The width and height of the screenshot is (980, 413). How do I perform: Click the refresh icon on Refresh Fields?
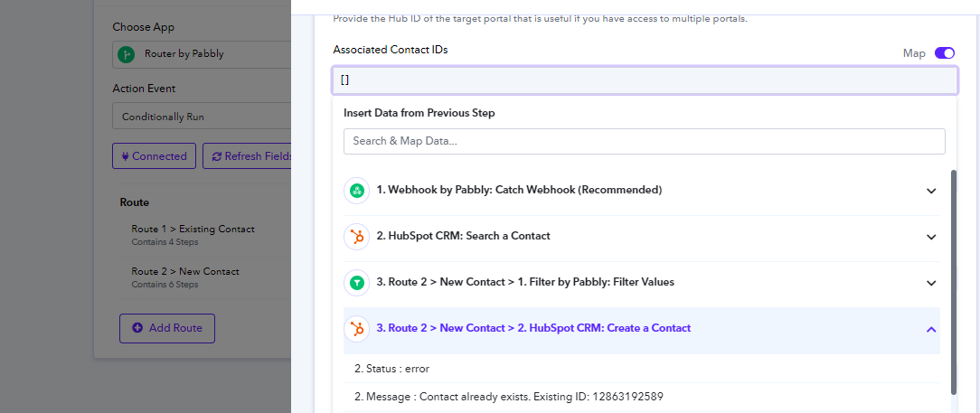pos(217,156)
